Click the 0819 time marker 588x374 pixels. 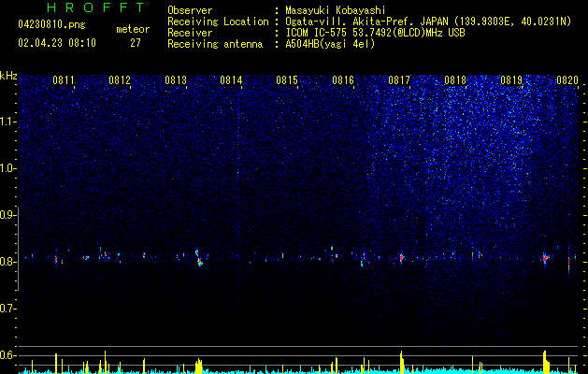(511, 80)
